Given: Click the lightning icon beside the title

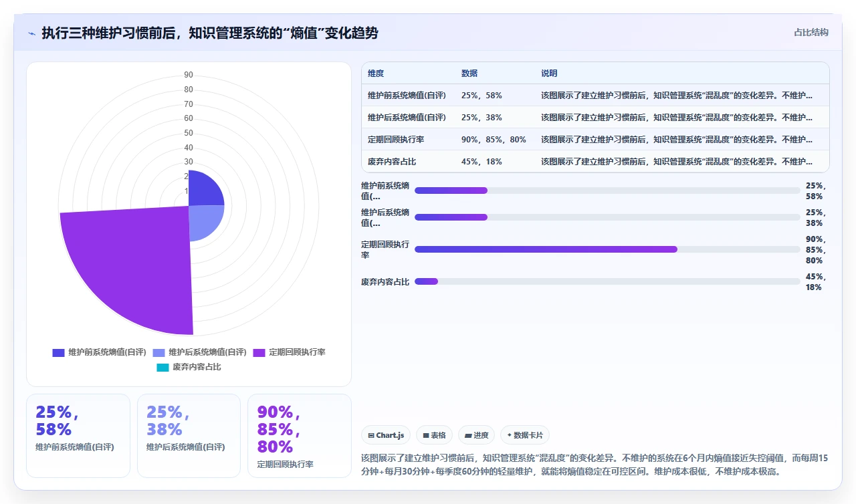Looking at the screenshot, I should [32, 33].
